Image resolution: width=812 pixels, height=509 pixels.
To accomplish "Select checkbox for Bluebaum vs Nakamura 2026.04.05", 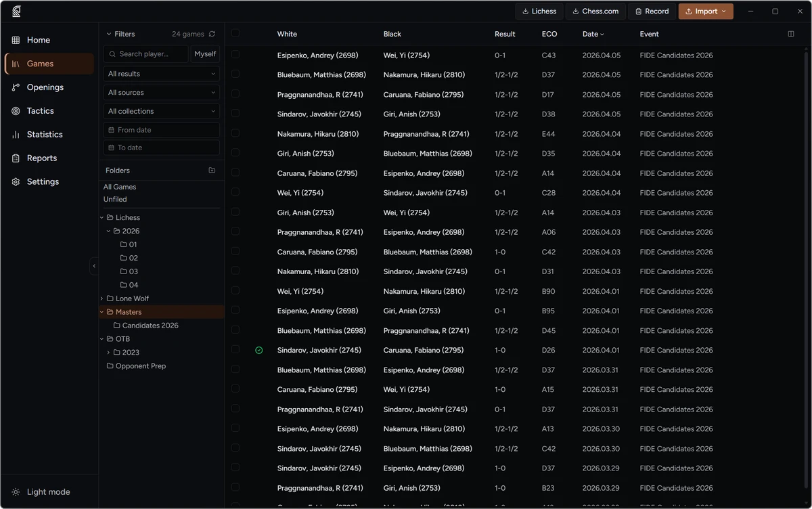I will point(235,74).
